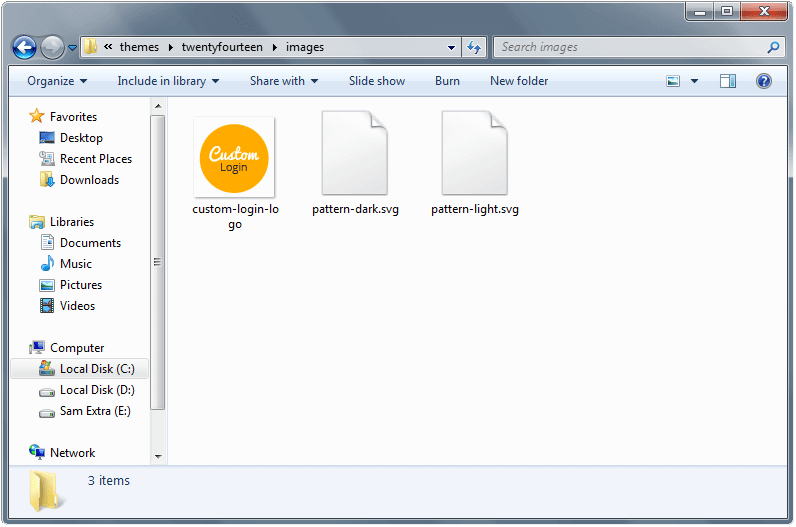
Task: Select the pattern-dark.svg file icon
Action: (x=354, y=153)
